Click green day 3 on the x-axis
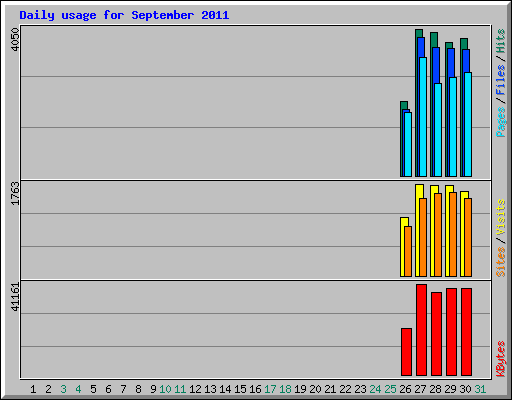Screen dimensions: 512x400 [63, 389]
